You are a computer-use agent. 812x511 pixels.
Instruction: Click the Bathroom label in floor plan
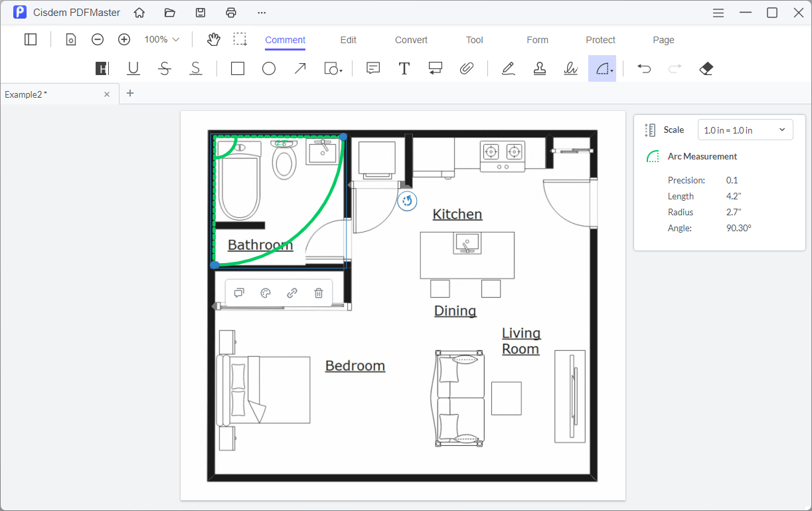tap(260, 245)
